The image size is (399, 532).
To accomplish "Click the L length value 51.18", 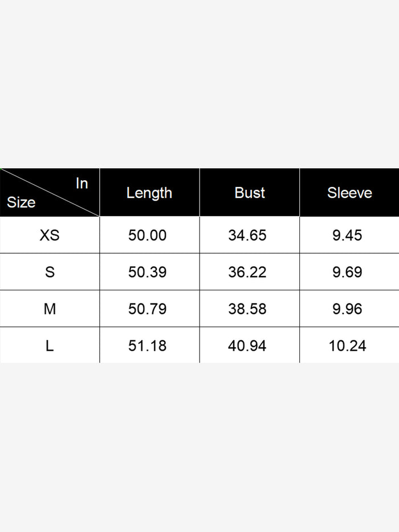I will point(148,346).
